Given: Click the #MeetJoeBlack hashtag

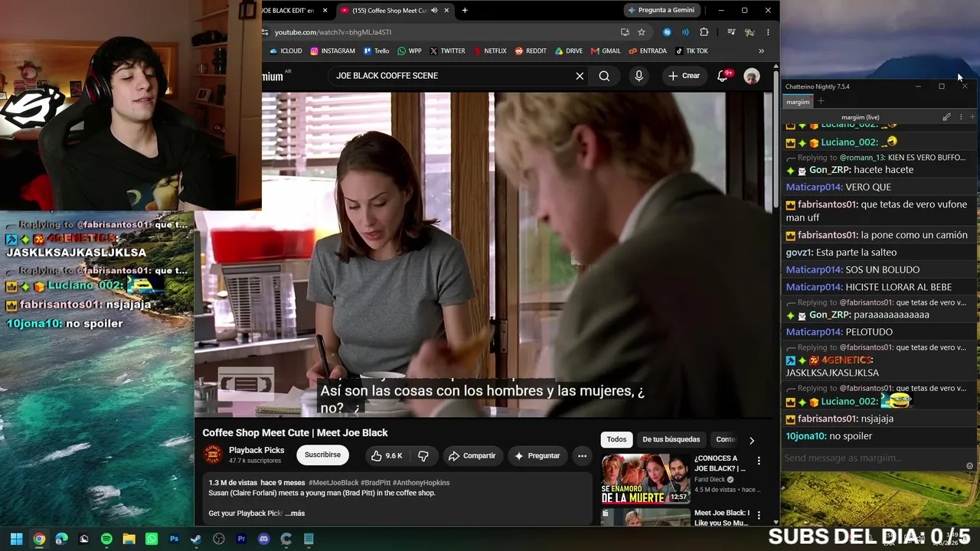Looking at the screenshot, I should [x=334, y=483].
